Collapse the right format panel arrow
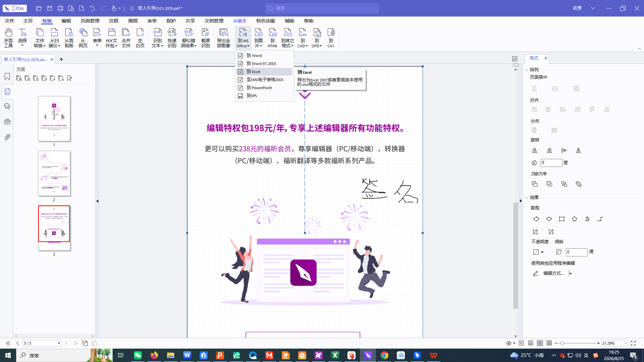 click(x=521, y=201)
